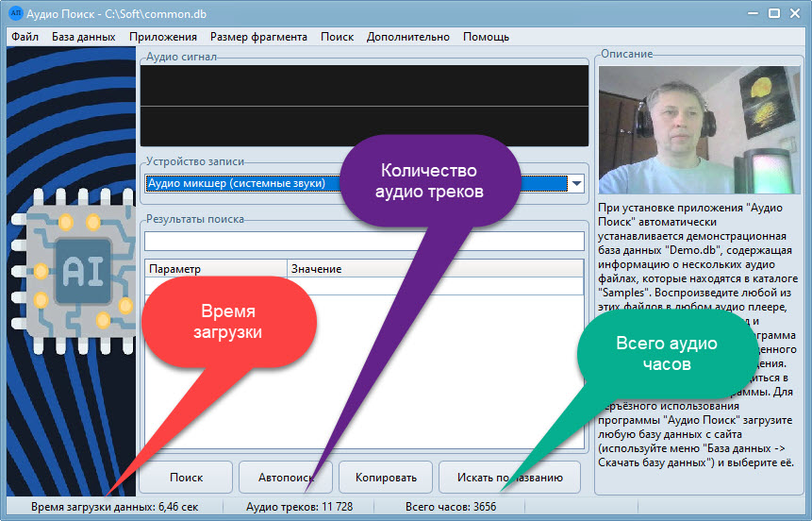Open the Дополнительно menu
The image size is (812, 521).
pos(408,37)
